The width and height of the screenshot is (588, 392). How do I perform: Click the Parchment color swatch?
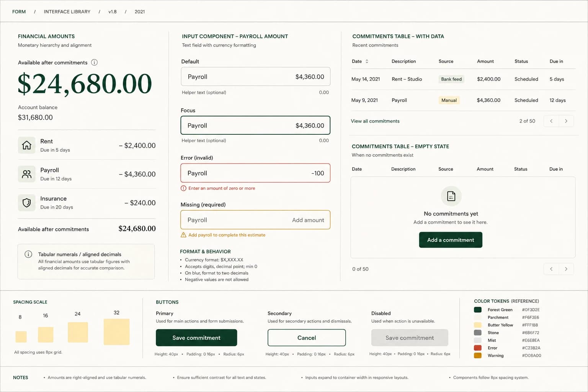478,317
